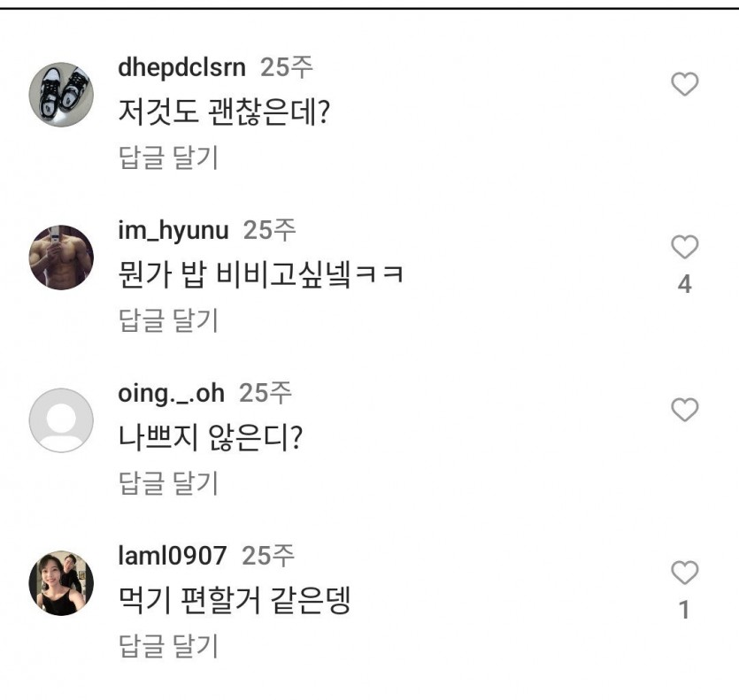
Task: Open the im_hyunu username link
Action: coord(173,230)
